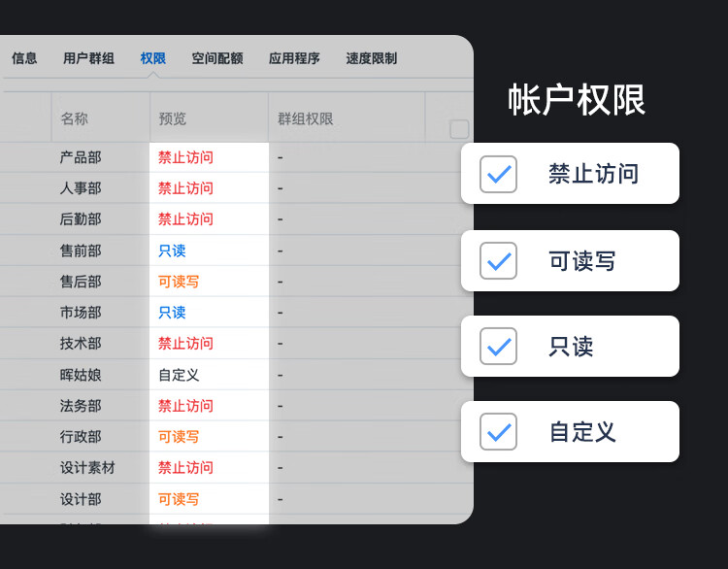The image size is (728, 569).
Task: Open the 预览 permission for 产品部
Action: 185,157
